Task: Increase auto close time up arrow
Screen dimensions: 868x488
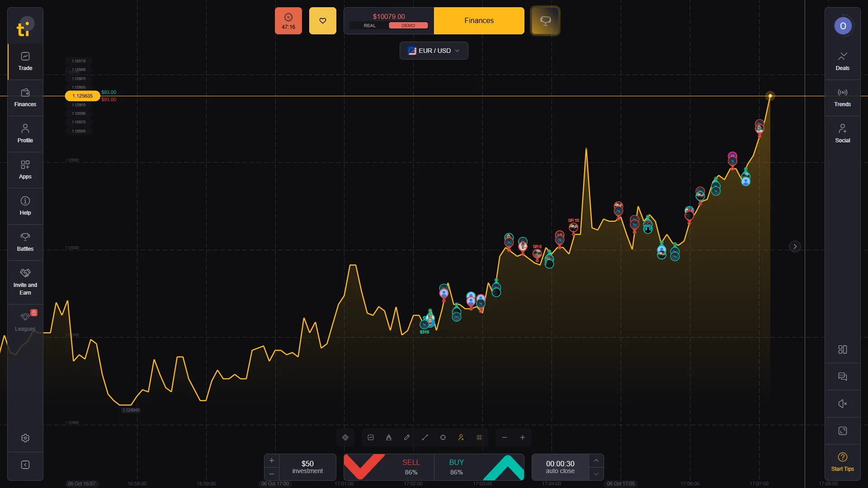Action: click(596, 460)
